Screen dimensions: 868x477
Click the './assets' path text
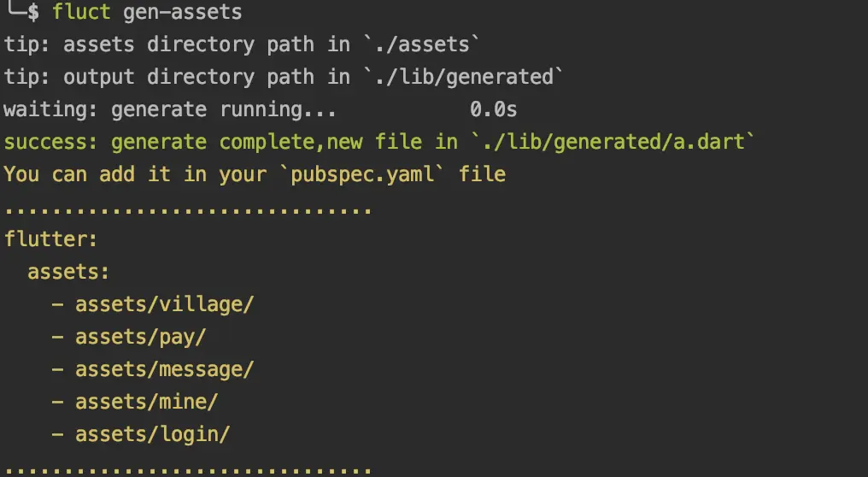tap(422, 44)
